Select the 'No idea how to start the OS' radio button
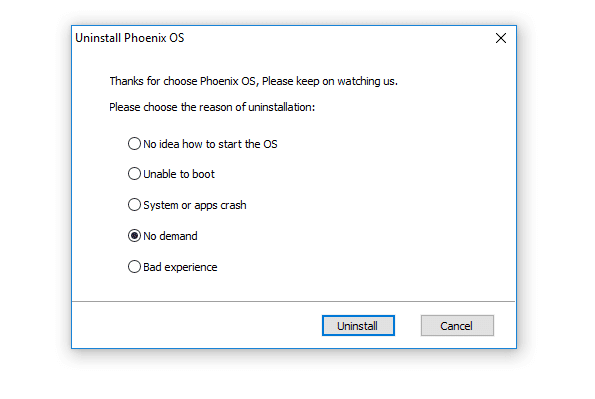This screenshot has height=399, width=595. click(x=134, y=144)
